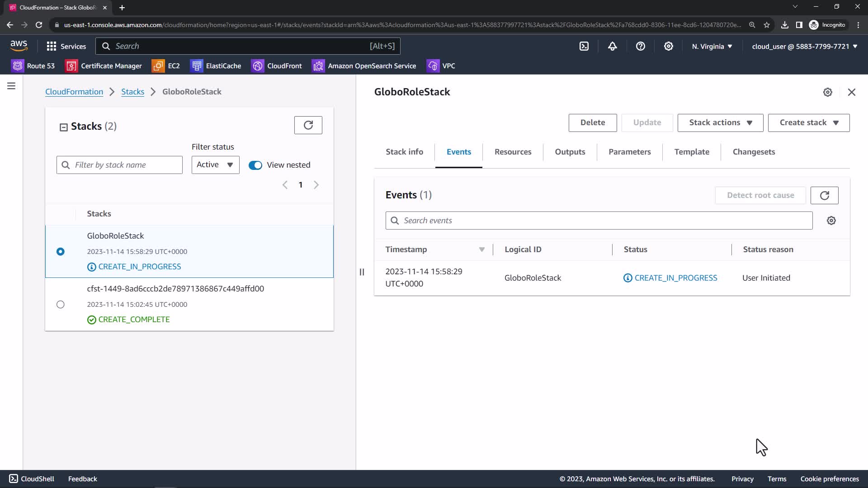Go to Stacks breadcrumb link
The image size is (868, 488).
coord(132,92)
